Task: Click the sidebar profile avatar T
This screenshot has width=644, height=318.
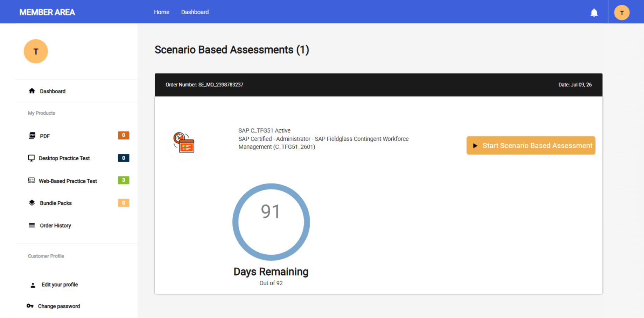Action: 36,51
